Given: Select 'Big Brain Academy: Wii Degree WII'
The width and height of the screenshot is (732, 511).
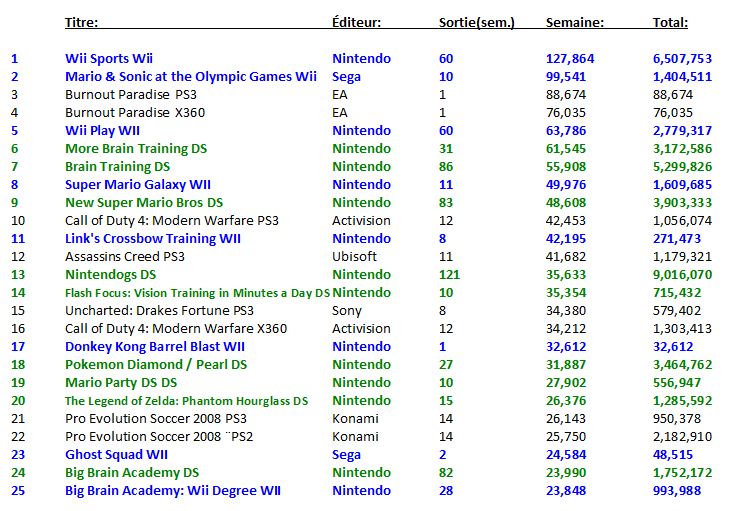Looking at the screenshot, I should (x=173, y=491).
